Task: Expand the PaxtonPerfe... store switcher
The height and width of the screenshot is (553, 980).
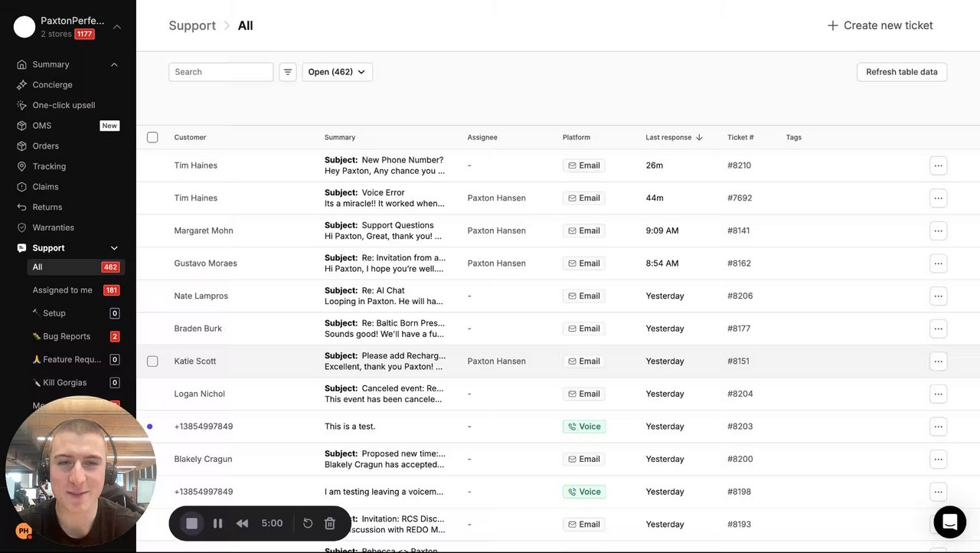Action: click(117, 27)
